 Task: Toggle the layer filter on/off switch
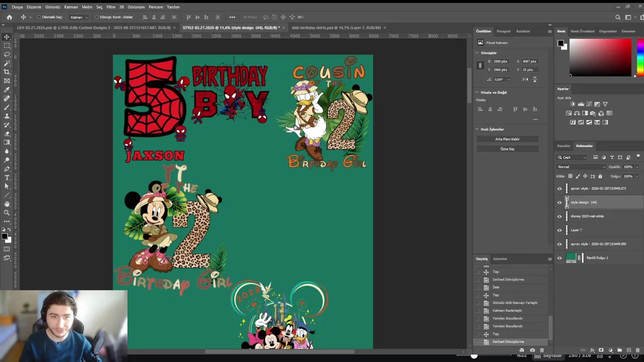[638, 157]
